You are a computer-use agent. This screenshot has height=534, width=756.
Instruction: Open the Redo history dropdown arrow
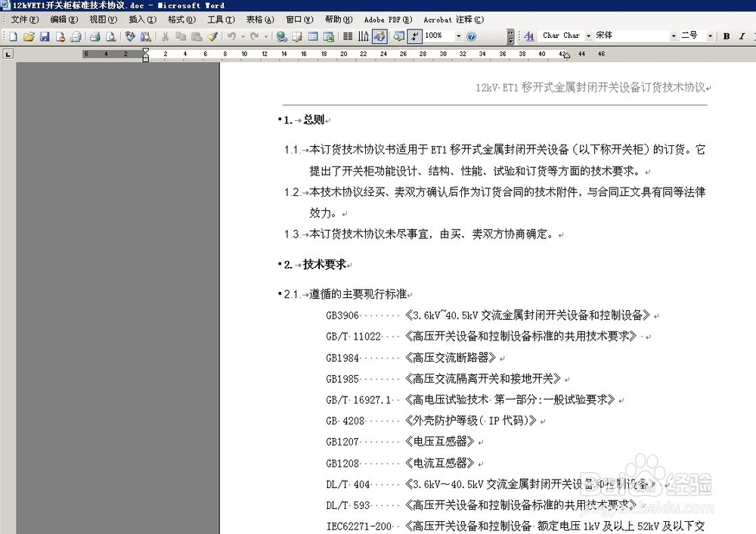pyautogui.click(x=265, y=36)
